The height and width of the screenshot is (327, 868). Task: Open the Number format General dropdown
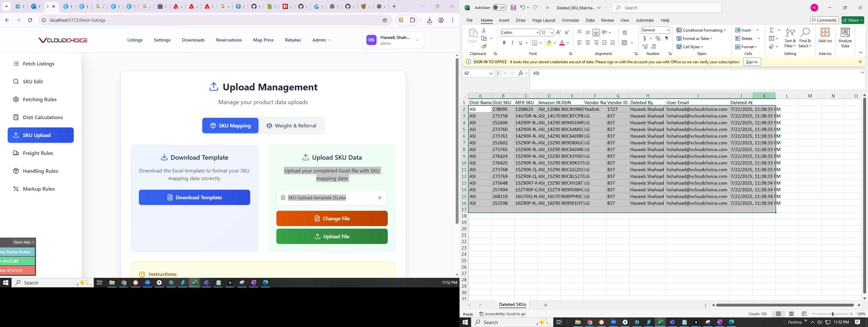(x=668, y=30)
